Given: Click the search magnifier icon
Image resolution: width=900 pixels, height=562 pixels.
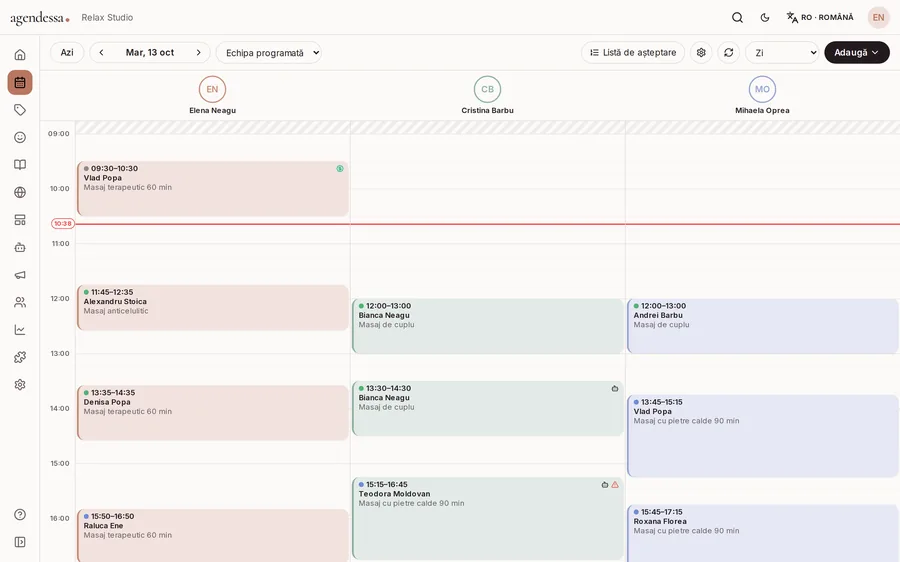Looking at the screenshot, I should click(x=738, y=18).
